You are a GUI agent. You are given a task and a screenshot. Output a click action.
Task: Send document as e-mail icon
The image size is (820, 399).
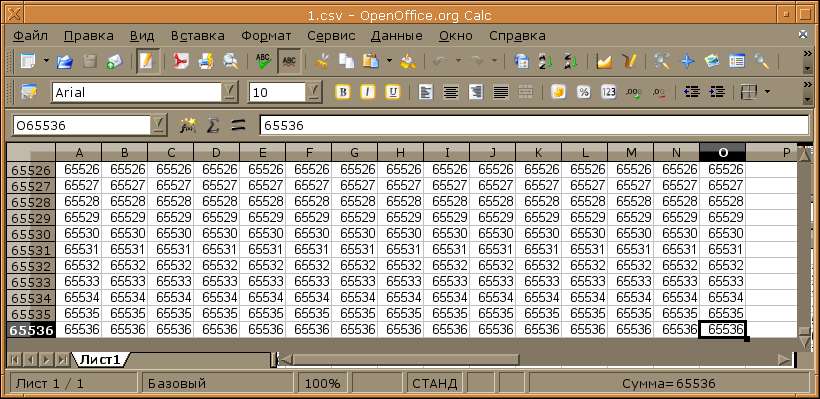113,62
